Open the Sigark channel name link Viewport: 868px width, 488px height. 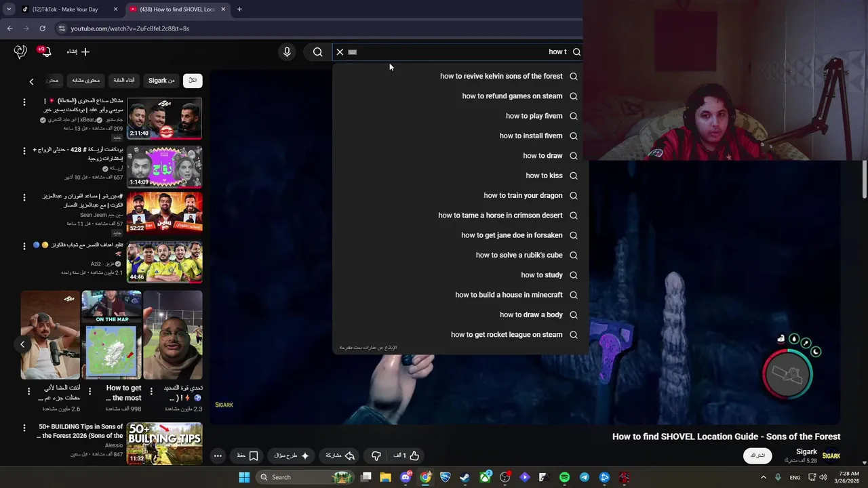point(806,451)
